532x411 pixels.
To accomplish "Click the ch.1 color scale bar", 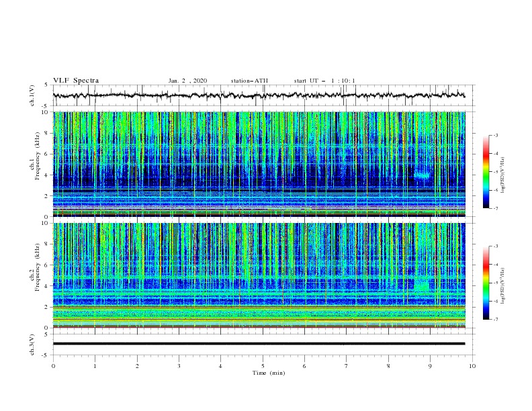I will pos(486,172).
